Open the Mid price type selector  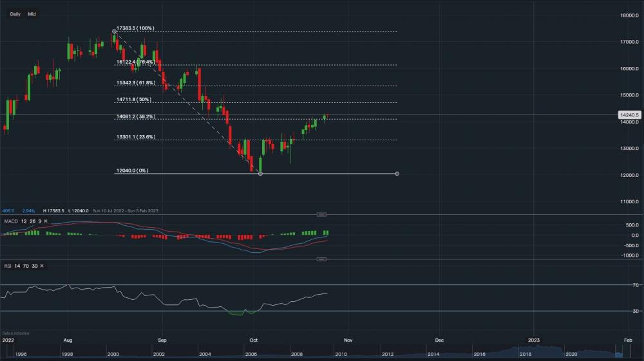[x=32, y=14]
